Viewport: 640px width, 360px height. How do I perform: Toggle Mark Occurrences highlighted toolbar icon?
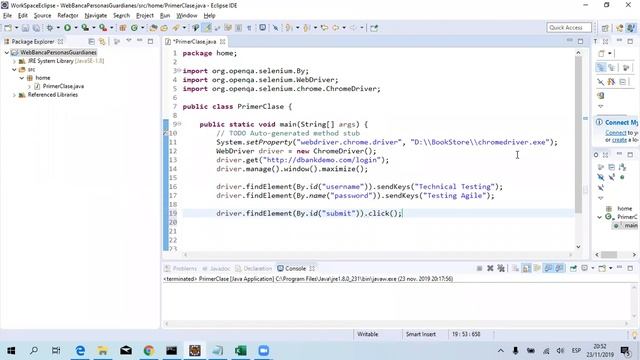207,28
